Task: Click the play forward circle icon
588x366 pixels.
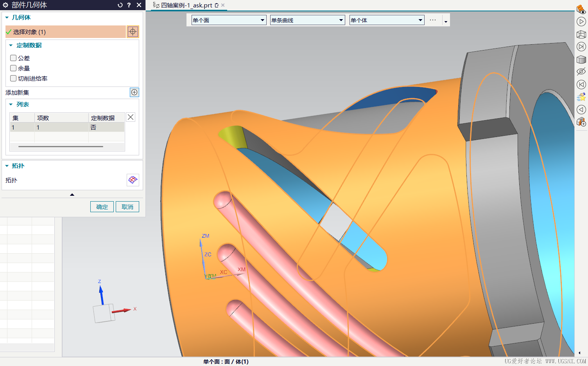Action: click(581, 22)
